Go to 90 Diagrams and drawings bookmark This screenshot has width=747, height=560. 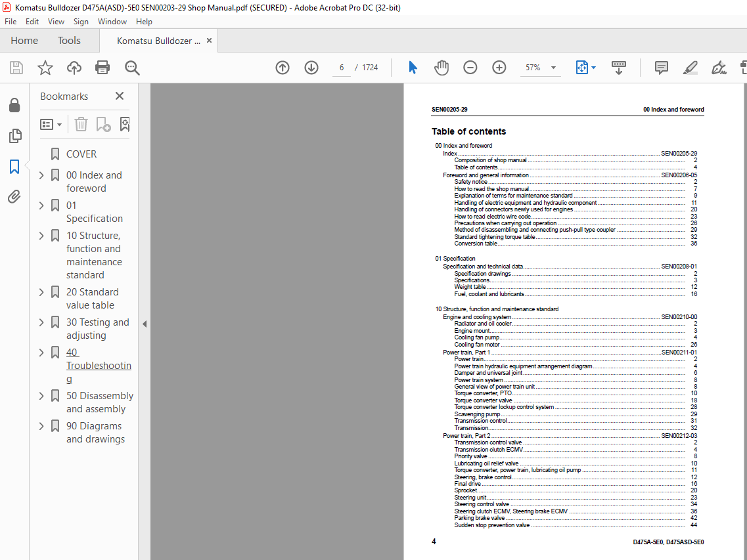[95, 433]
